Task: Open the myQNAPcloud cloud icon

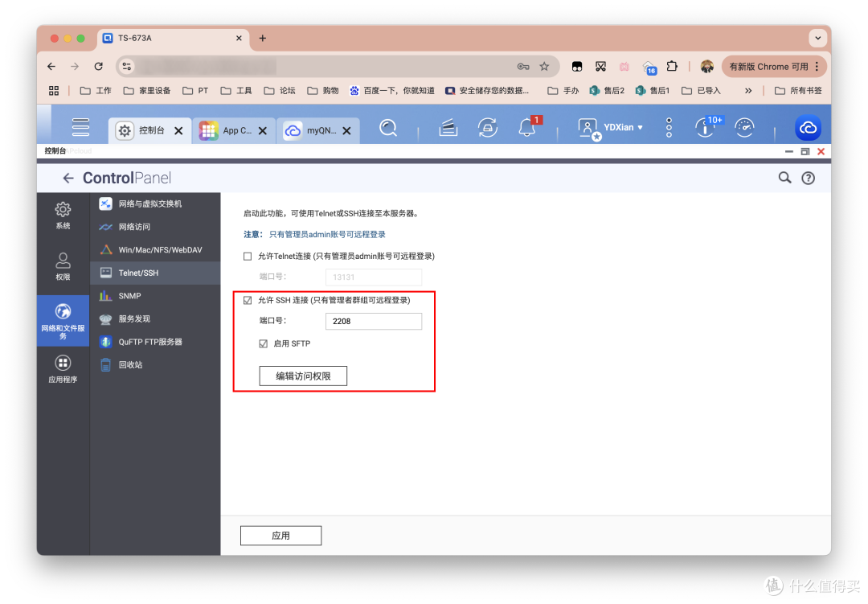Action: [808, 128]
